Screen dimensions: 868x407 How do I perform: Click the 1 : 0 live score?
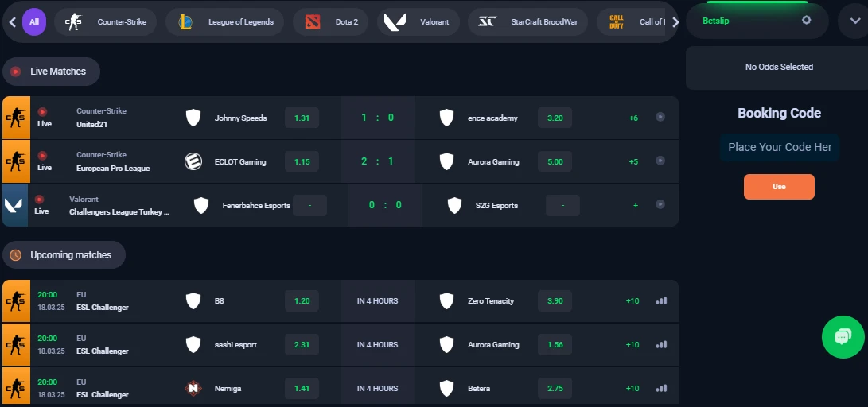[x=378, y=117]
